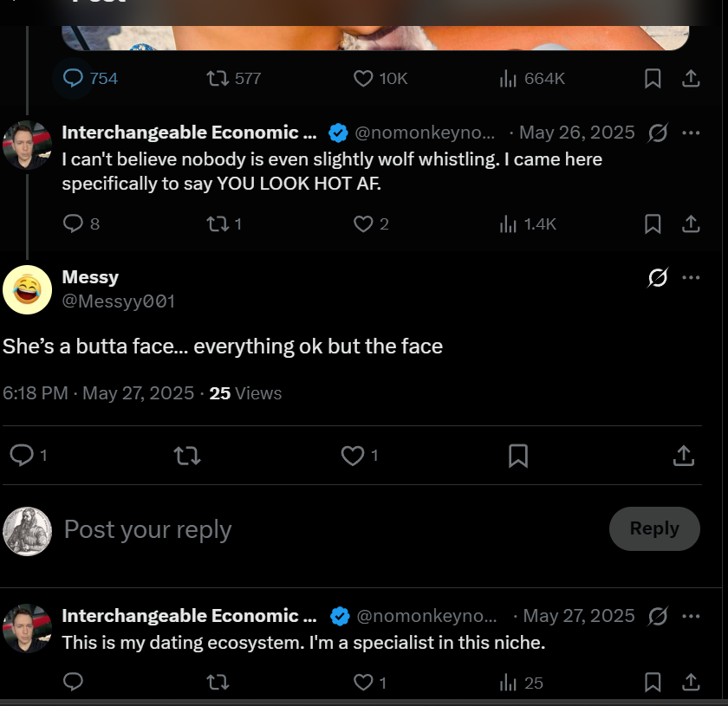
Task: Open Grok icon on May 26 reply
Action: [x=658, y=133]
